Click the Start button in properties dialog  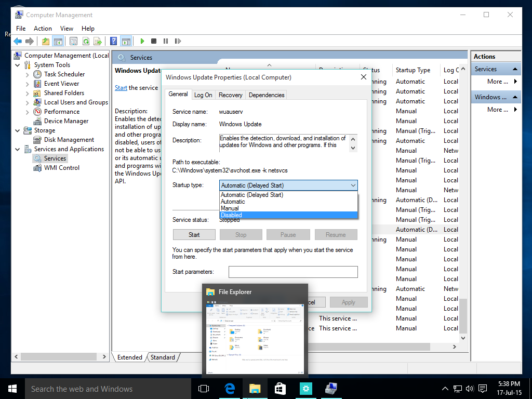pyautogui.click(x=194, y=235)
